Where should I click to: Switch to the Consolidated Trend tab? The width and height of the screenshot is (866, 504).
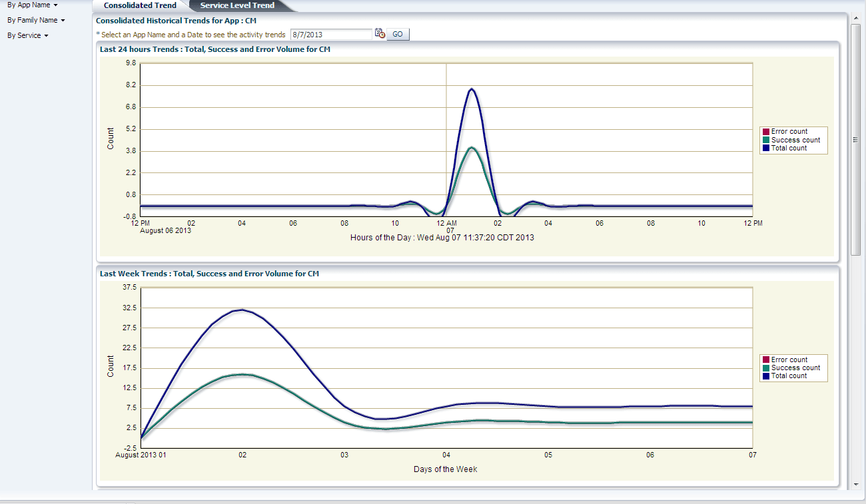coord(140,5)
